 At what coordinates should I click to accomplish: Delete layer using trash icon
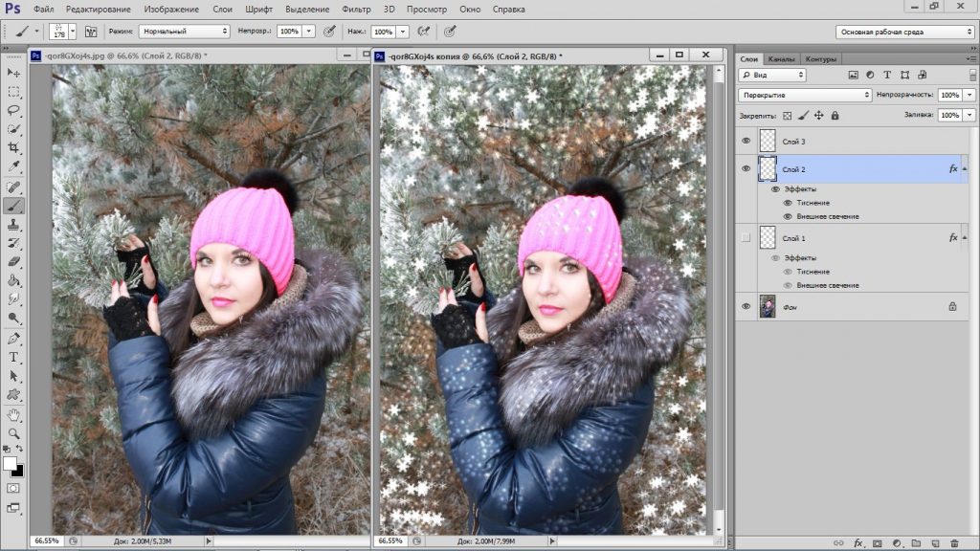[x=954, y=543]
